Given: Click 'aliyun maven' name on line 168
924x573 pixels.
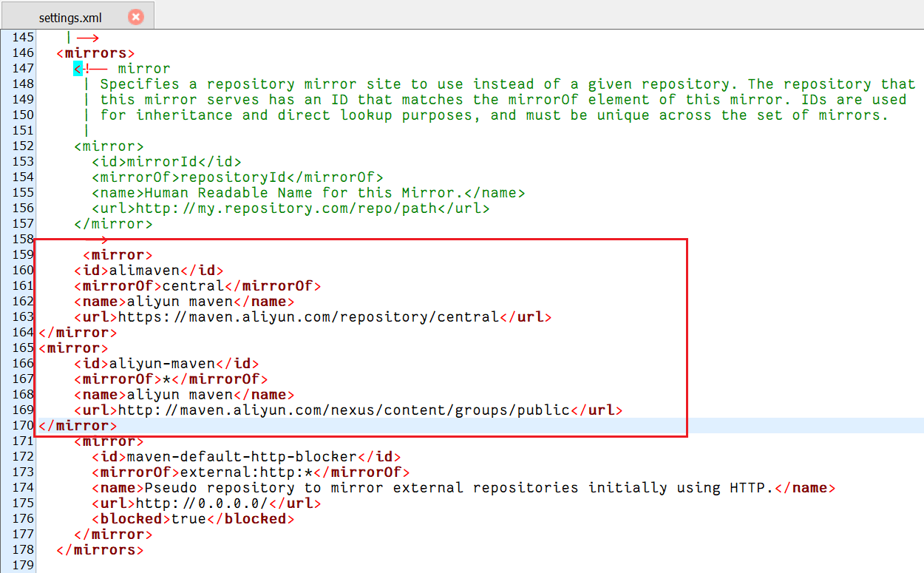Looking at the screenshot, I should [180, 394].
